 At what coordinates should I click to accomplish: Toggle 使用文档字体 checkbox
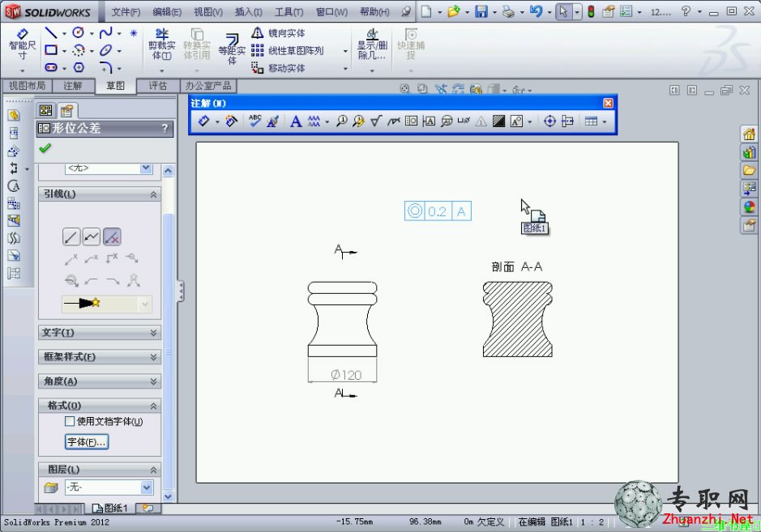[70, 421]
